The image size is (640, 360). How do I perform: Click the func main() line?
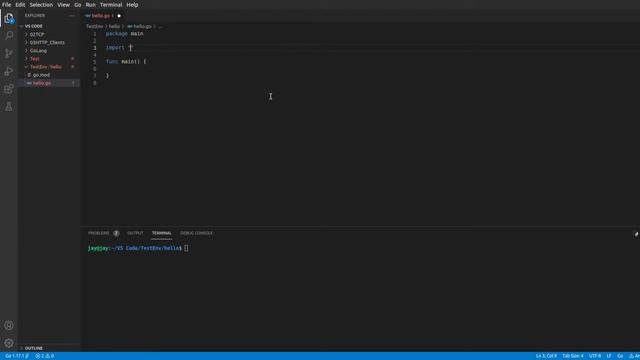point(126,62)
